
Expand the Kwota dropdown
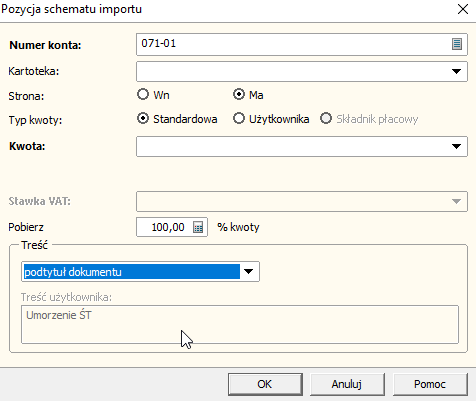click(x=456, y=146)
